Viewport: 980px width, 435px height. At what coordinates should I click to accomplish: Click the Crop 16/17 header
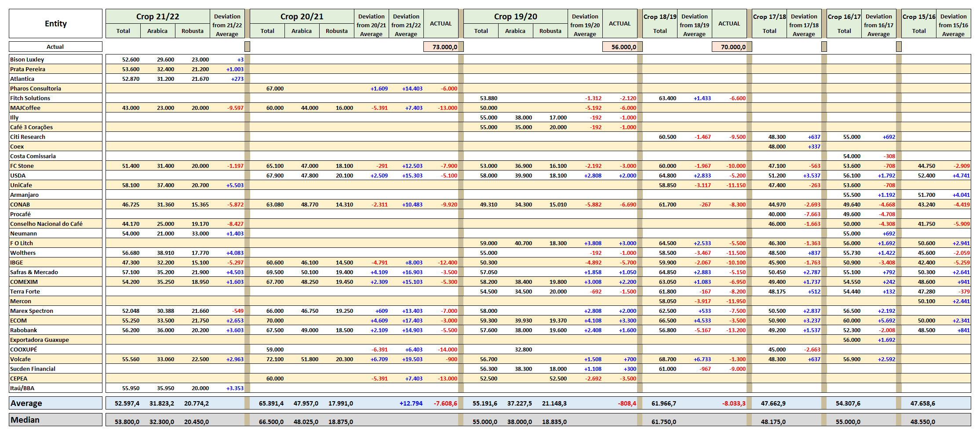click(x=844, y=17)
